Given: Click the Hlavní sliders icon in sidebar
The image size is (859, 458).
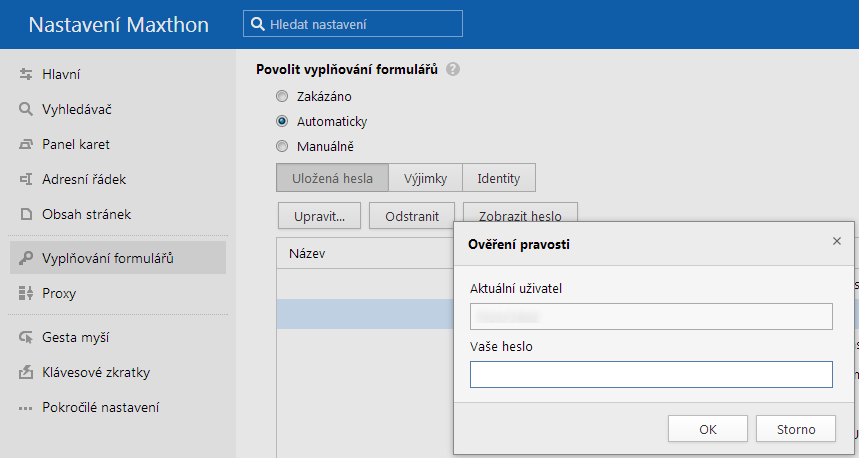Looking at the screenshot, I should coord(27,75).
